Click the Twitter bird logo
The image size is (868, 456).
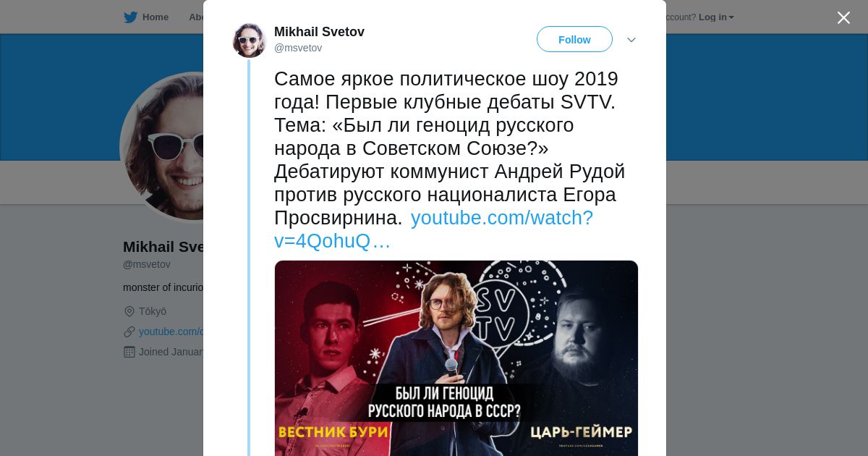pos(130,17)
